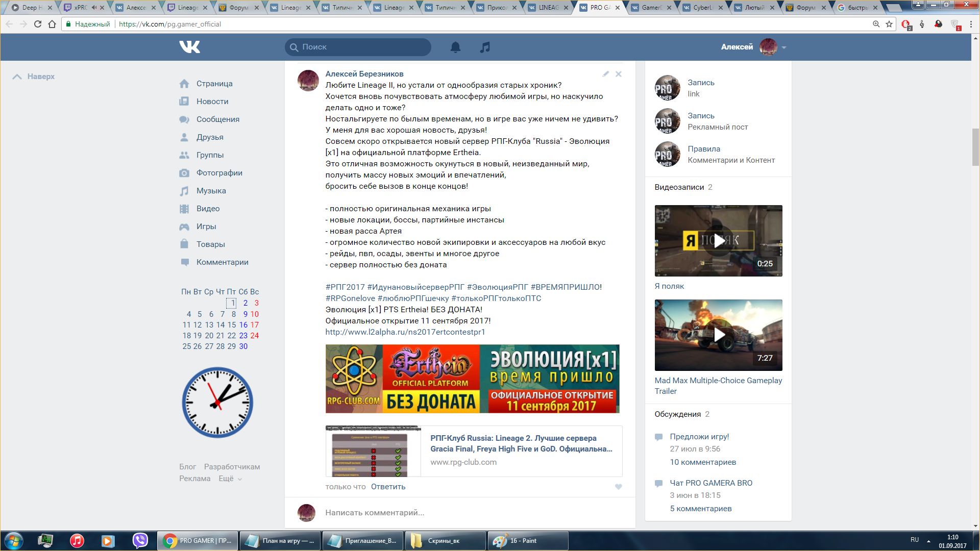Open Windows Start button
Viewport: 980px width, 551px height.
click(14, 541)
